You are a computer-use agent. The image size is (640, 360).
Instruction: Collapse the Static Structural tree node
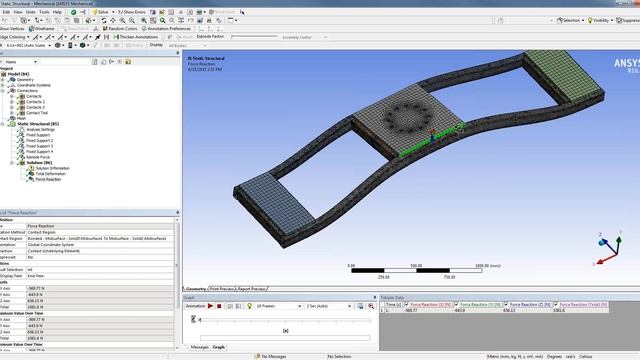[2, 124]
